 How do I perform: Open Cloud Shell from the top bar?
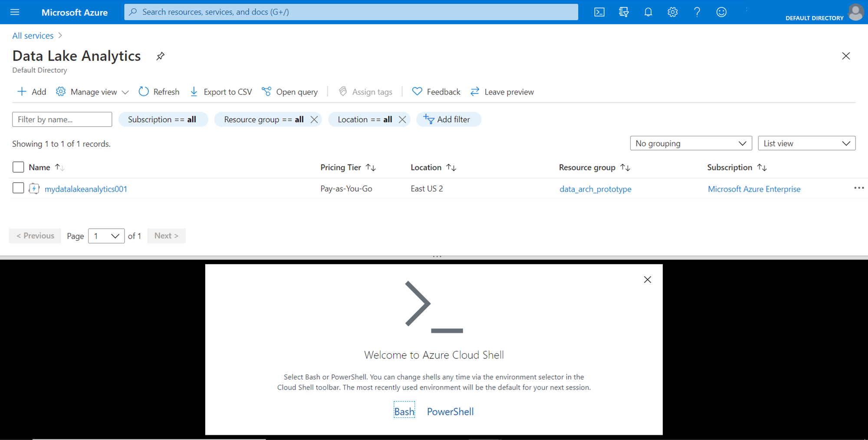[x=599, y=12]
